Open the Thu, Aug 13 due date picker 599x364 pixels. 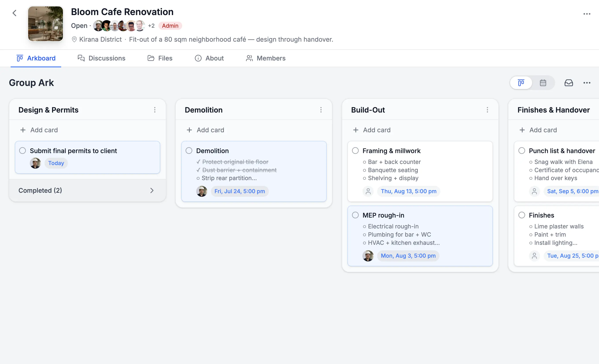click(409, 191)
